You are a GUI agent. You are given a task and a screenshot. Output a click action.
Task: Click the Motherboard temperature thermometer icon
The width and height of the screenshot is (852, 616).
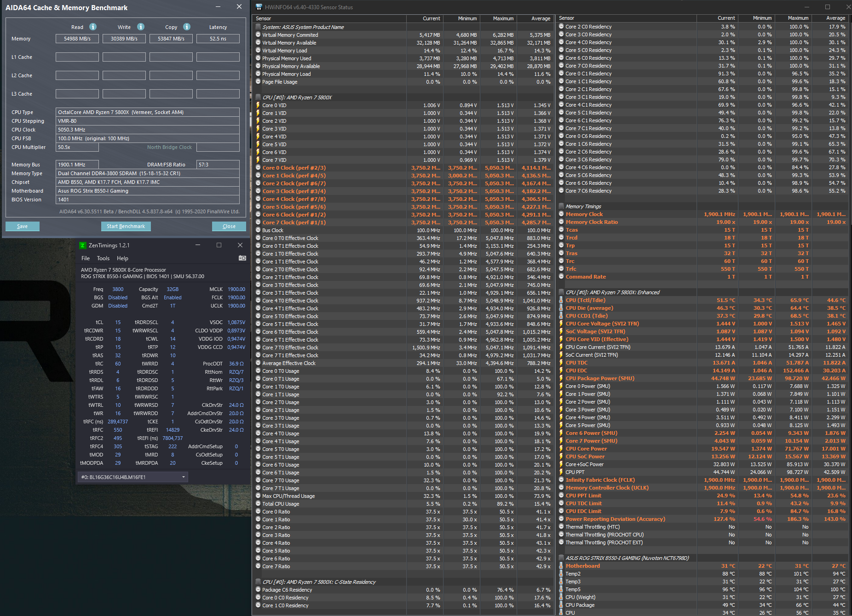tap(561, 566)
